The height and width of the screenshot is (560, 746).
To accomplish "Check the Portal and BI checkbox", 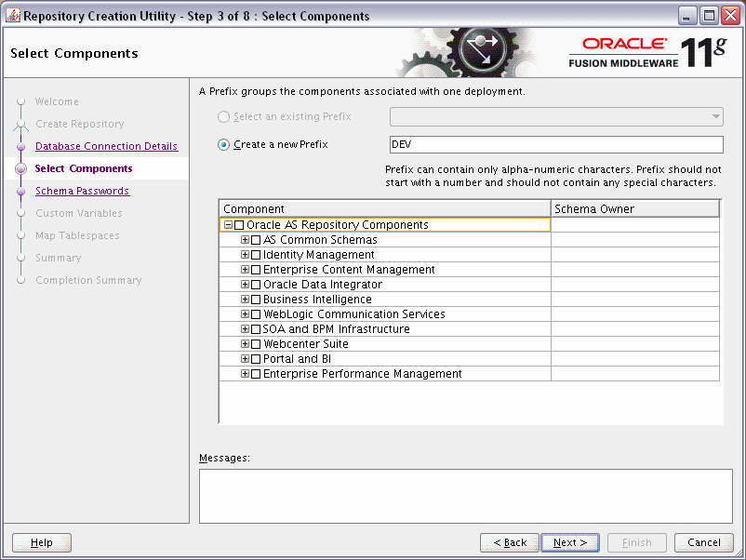I will point(255,358).
